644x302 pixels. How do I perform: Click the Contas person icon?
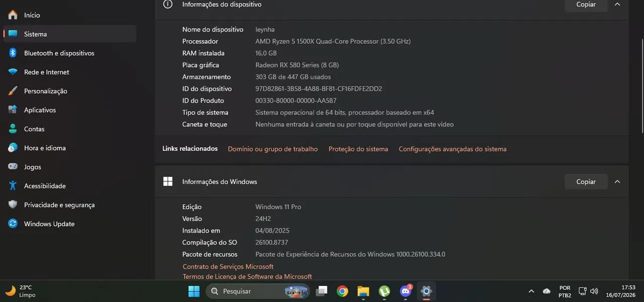[13, 129]
